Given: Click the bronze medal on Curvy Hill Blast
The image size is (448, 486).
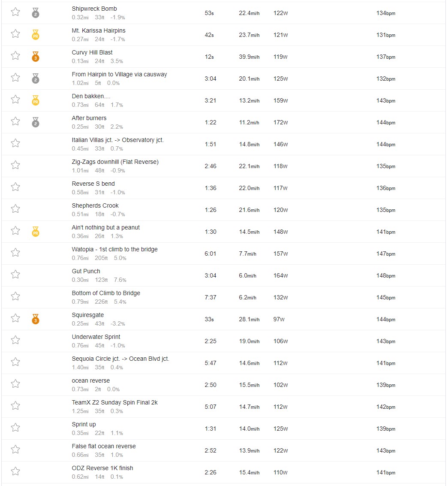Looking at the screenshot, I should tap(36, 57).
